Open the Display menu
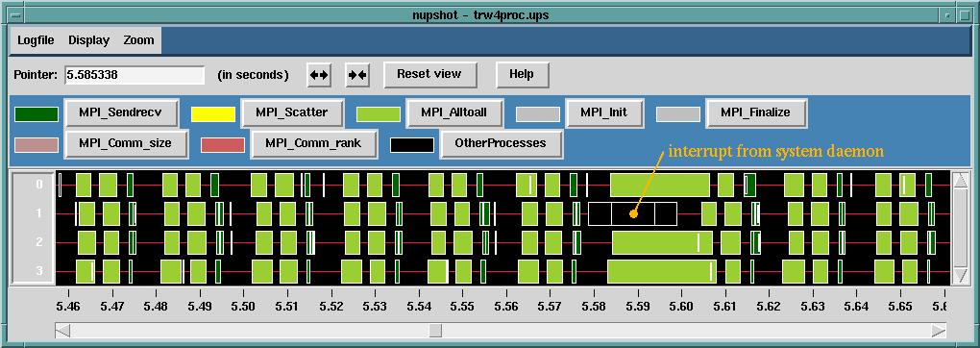 (x=88, y=40)
